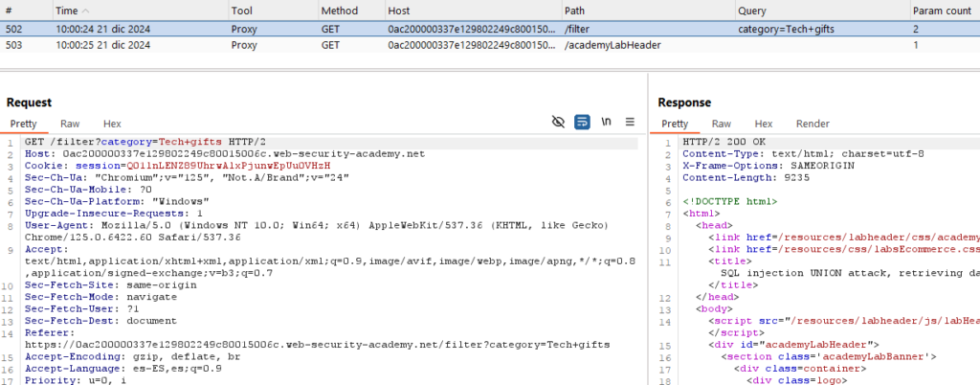Click the session cookie value in request
The width and height of the screenshot is (980, 385).
(x=228, y=166)
